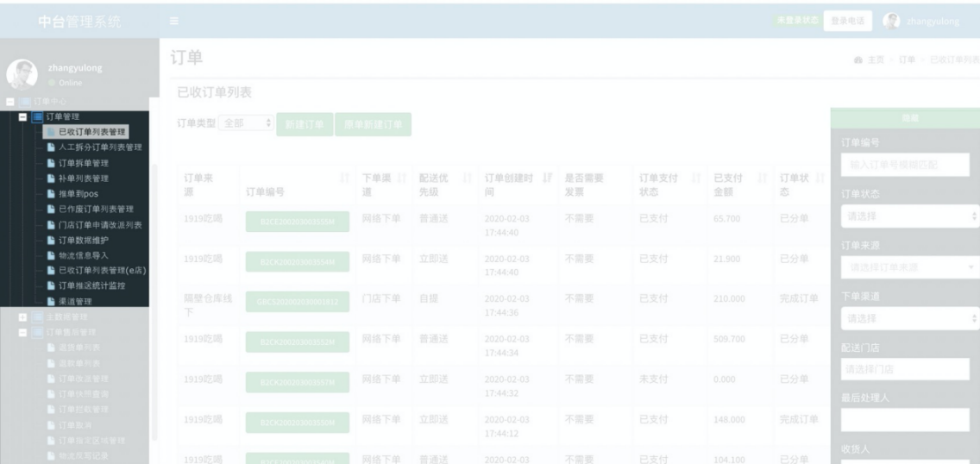Open the 订单类型 全部 dropdown

pos(246,123)
